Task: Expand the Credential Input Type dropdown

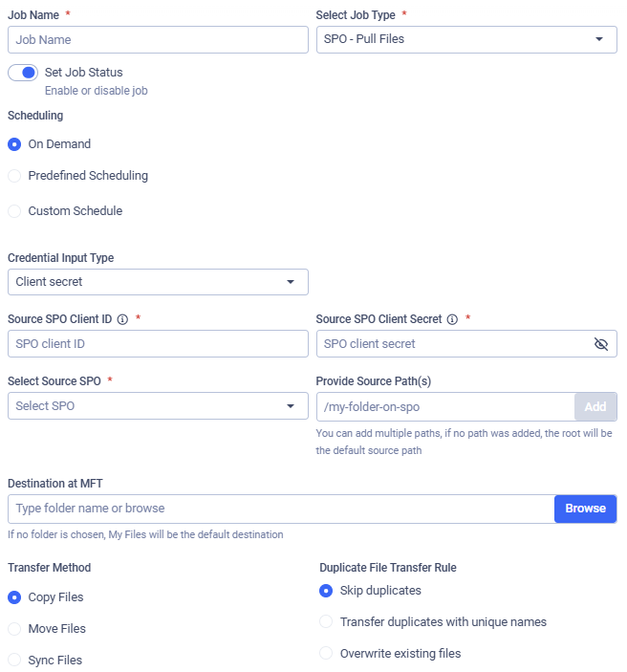Action: pyautogui.click(x=158, y=282)
